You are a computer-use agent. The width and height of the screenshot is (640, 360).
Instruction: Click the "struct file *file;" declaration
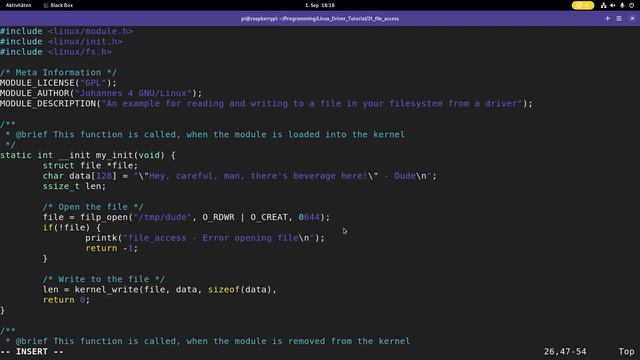coord(91,166)
